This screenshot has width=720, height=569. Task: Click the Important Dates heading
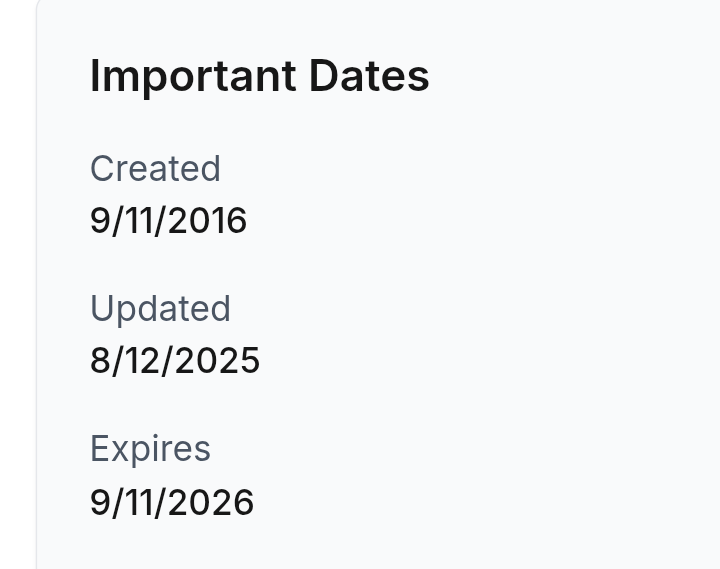(259, 77)
